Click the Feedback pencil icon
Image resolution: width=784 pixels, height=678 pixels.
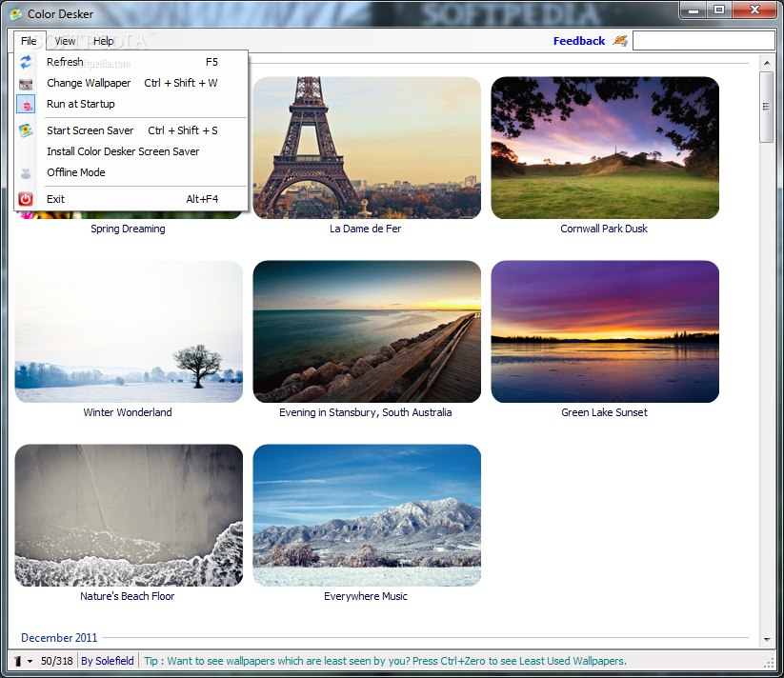click(x=620, y=40)
